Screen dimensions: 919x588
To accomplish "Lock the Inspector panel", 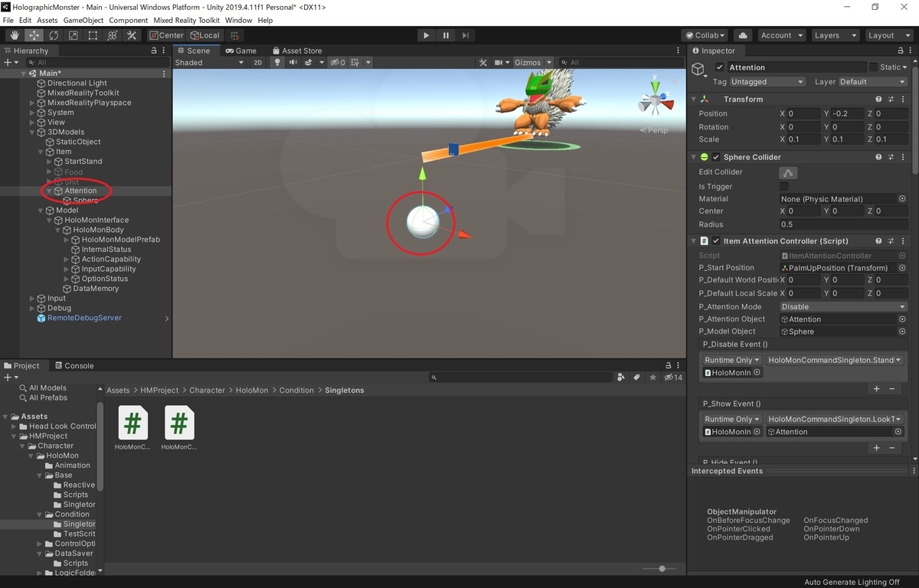I will pyautogui.click(x=899, y=51).
